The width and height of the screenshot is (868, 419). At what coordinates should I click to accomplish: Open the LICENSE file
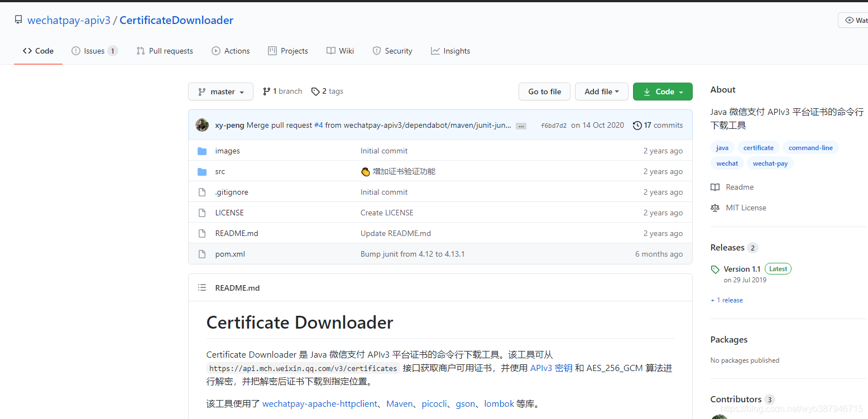(x=229, y=213)
